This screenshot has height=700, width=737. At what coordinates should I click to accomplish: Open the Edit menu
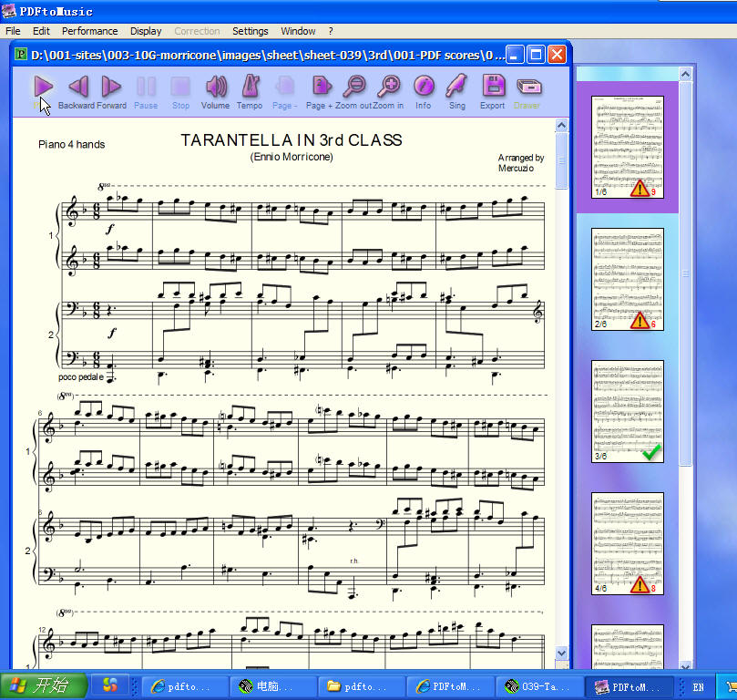(41, 31)
